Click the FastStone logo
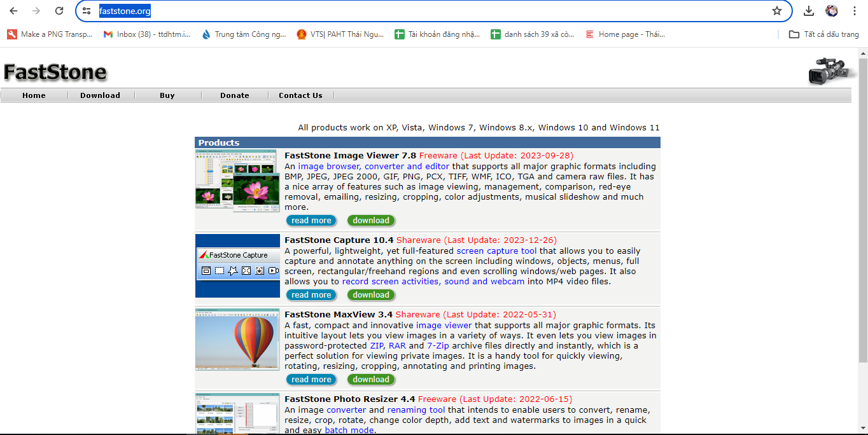 pos(55,72)
